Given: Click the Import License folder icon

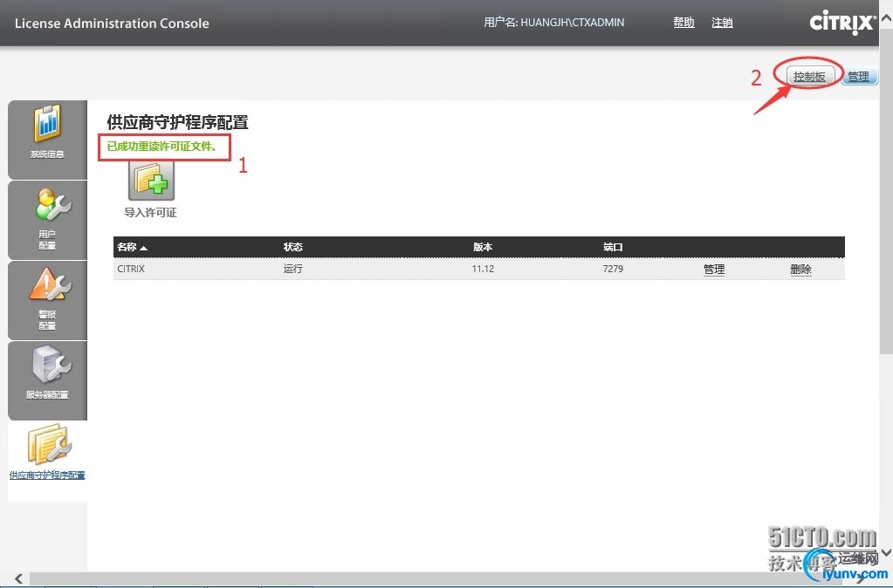Looking at the screenshot, I should point(151,180).
